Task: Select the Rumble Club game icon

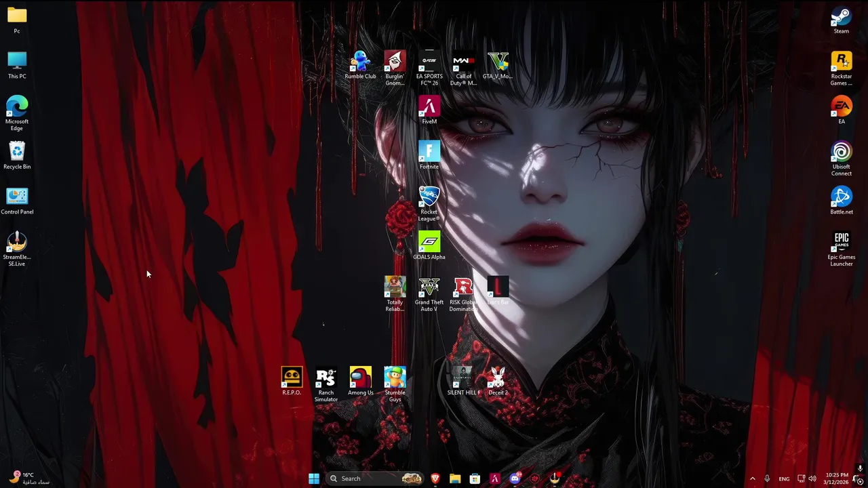Action: (x=360, y=65)
